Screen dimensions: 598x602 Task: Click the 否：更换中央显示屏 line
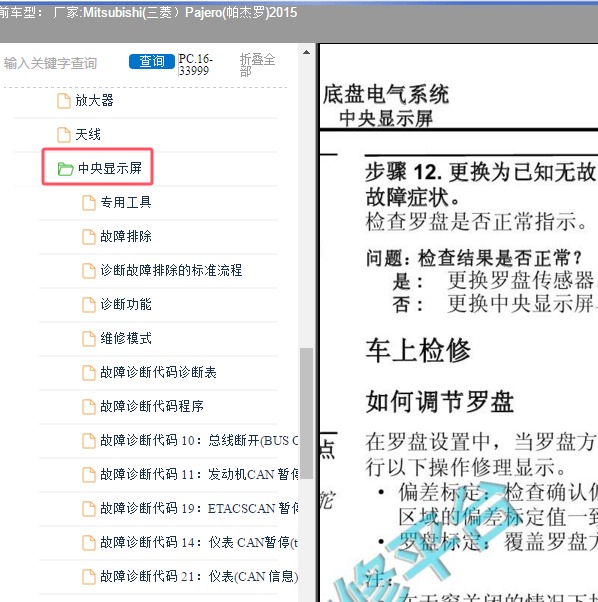pos(494,304)
